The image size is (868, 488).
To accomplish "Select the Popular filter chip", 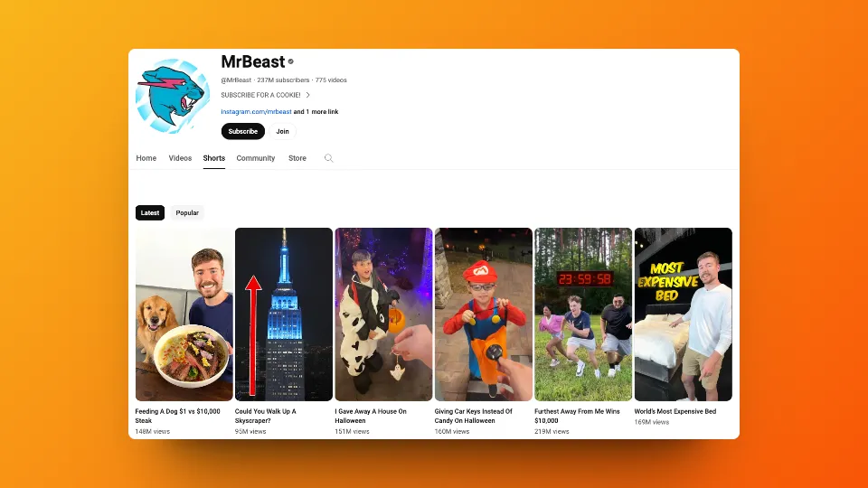I will coord(187,213).
